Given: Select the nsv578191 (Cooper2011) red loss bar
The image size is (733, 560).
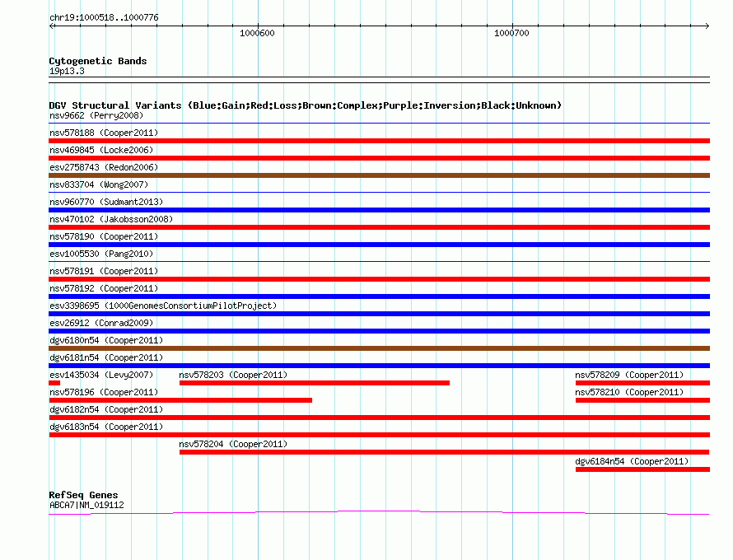Looking at the screenshot, I should (x=379, y=279).
